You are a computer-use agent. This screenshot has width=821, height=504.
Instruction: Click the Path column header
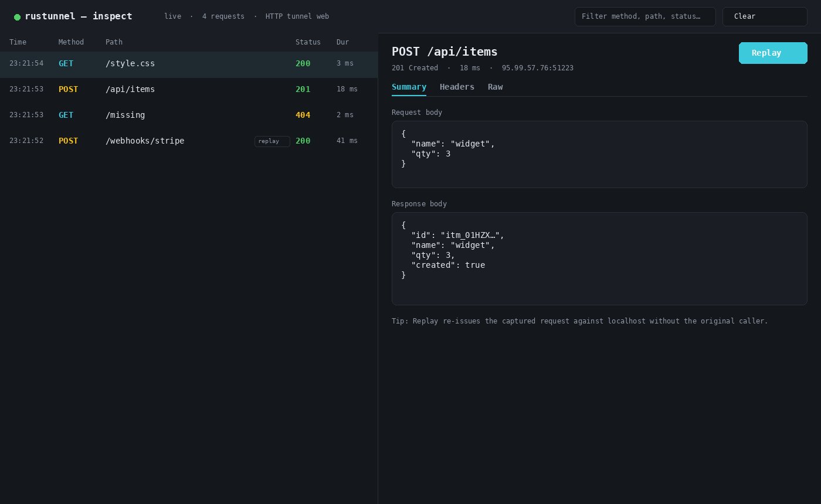[114, 42]
